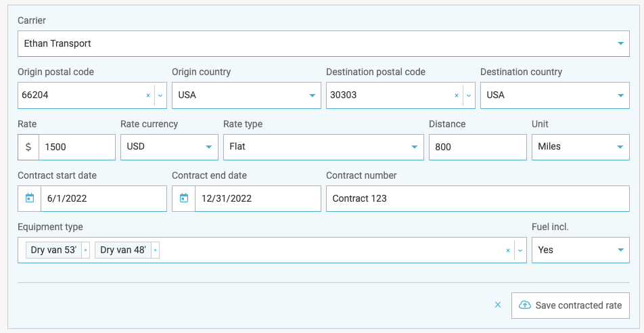
Task: Expand the equipment type chevron
Action: tap(520, 250)
